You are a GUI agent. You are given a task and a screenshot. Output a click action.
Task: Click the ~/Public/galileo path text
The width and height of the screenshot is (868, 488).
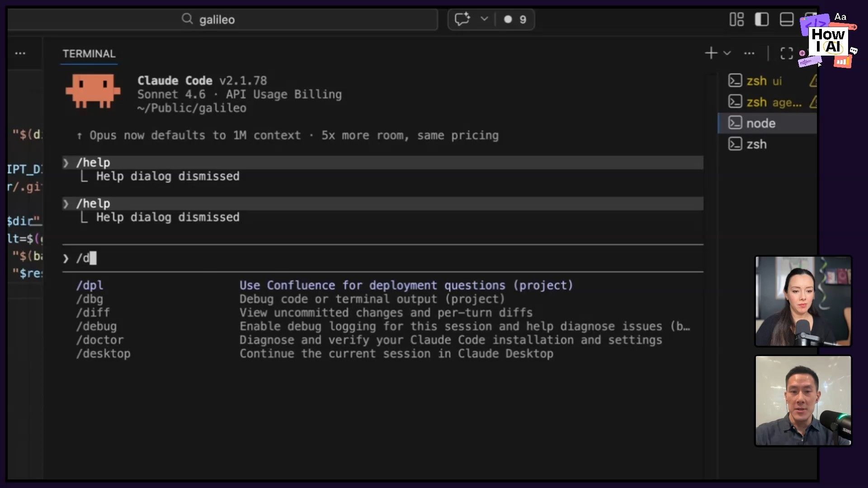[x=192, y=108]
